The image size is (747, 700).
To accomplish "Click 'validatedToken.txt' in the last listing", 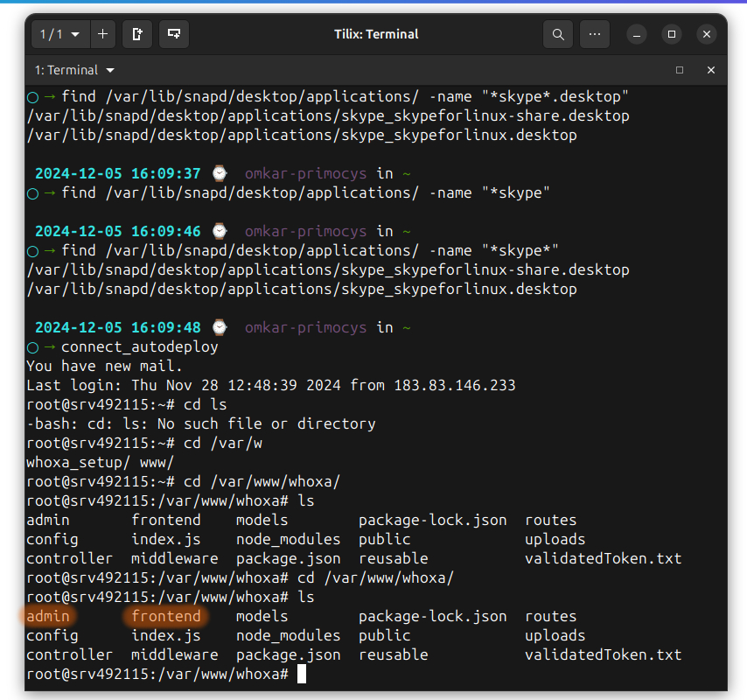I will click(604, 654).
